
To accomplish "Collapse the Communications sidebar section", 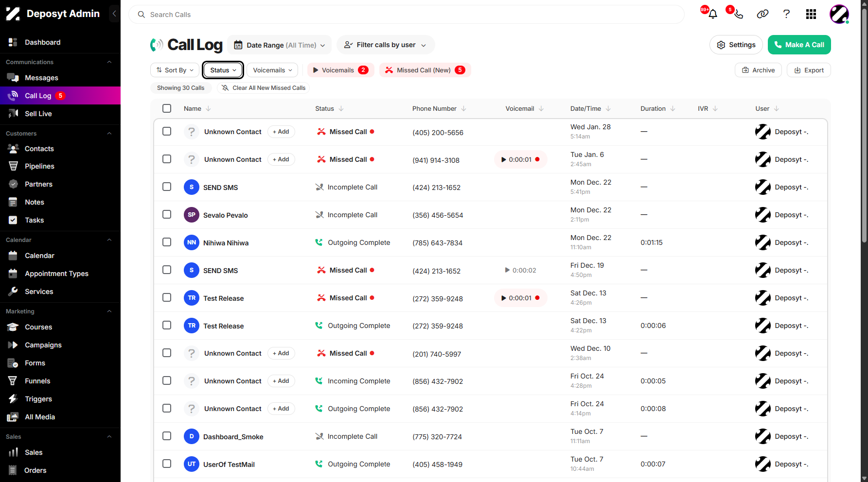I will coord(109,62).
